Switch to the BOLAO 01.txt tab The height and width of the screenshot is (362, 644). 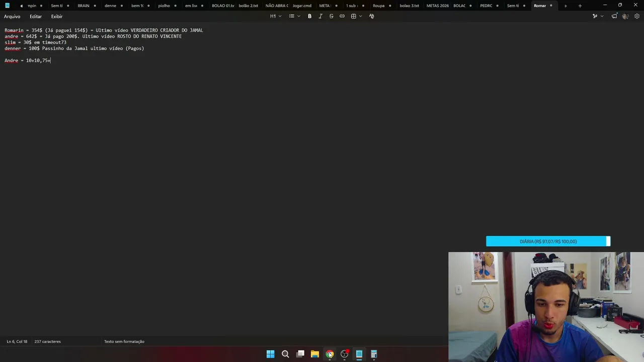(x=223, y=6)
